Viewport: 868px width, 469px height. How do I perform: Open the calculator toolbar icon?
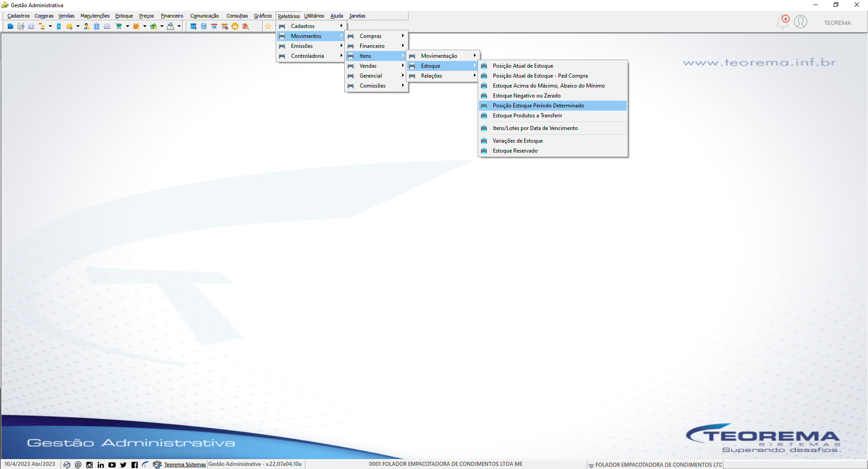click(204, 26)
